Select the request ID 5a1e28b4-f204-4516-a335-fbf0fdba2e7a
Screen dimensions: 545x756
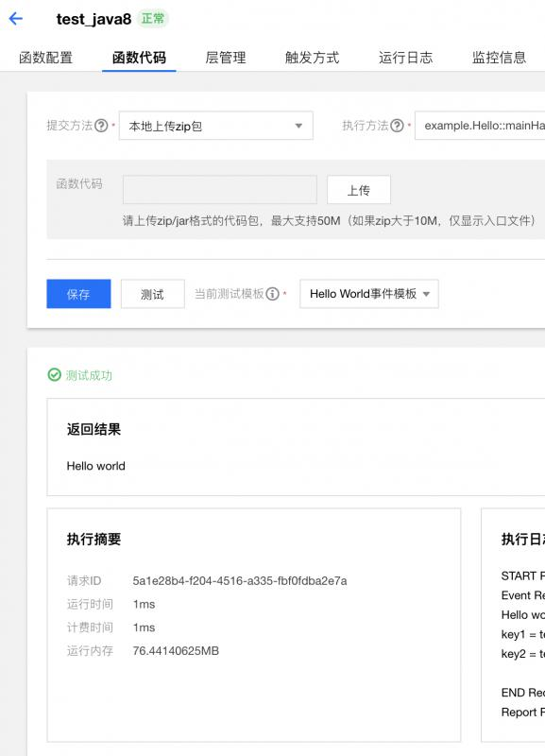(x=240, y=580)
